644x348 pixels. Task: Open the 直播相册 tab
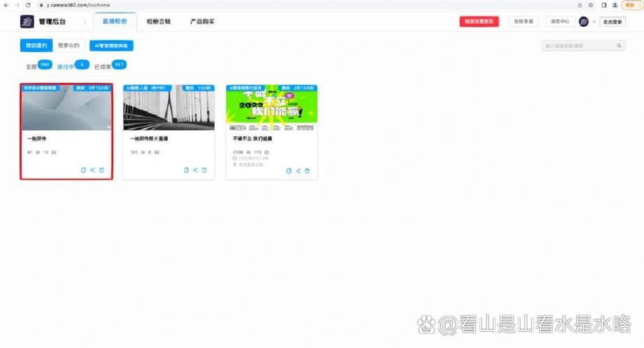click(x=114, y=22)
